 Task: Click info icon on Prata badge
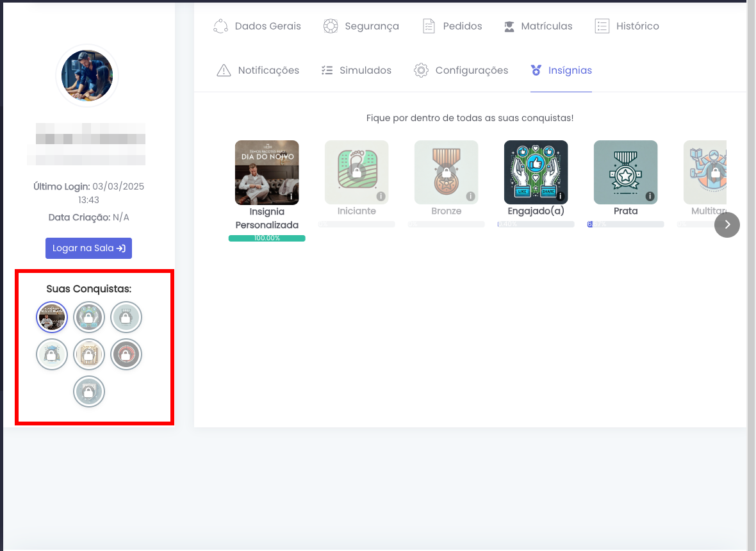[x=650, y=196]
